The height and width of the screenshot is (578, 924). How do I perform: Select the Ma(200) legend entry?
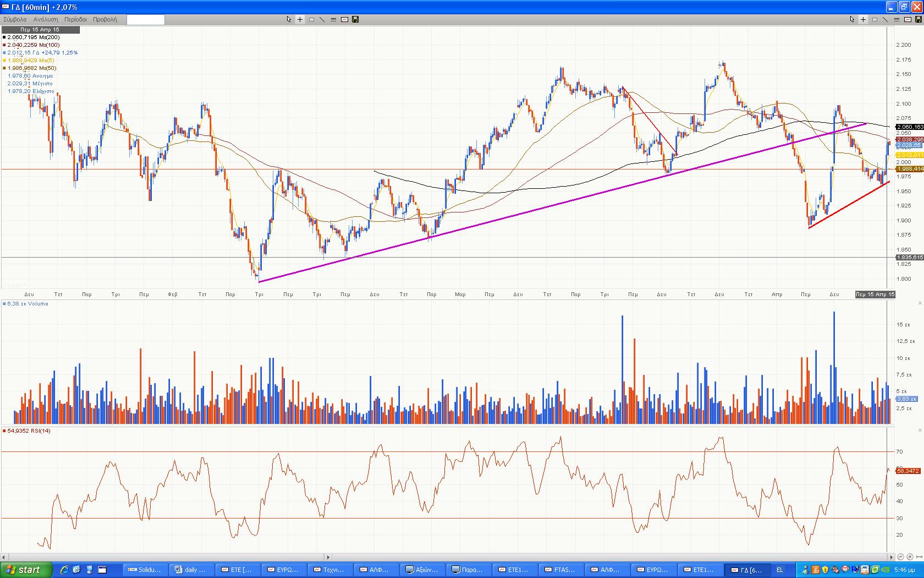click(x=31, y=37)
